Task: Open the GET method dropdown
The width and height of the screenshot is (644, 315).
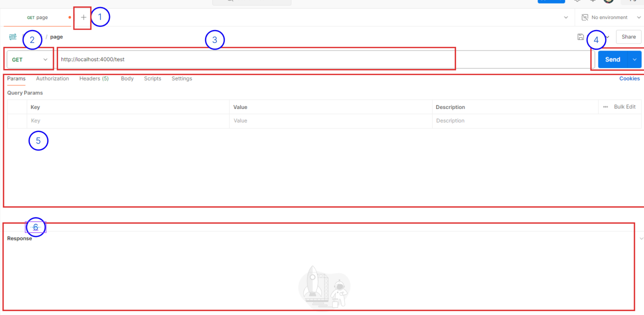Action: click(x=30, y=59)
